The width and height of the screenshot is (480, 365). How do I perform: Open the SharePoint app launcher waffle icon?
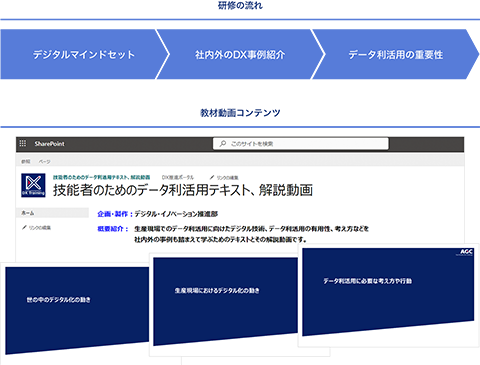(23, 143)
